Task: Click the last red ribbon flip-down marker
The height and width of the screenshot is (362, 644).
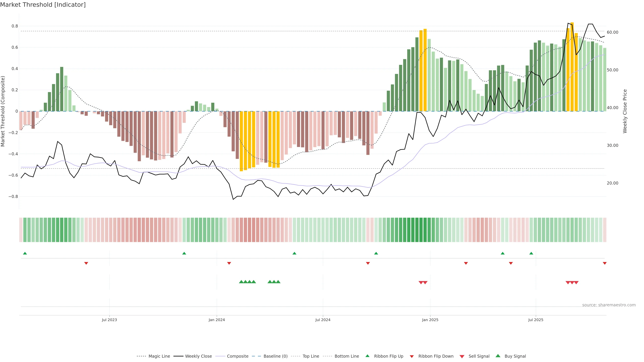Action: click(604, 263)
